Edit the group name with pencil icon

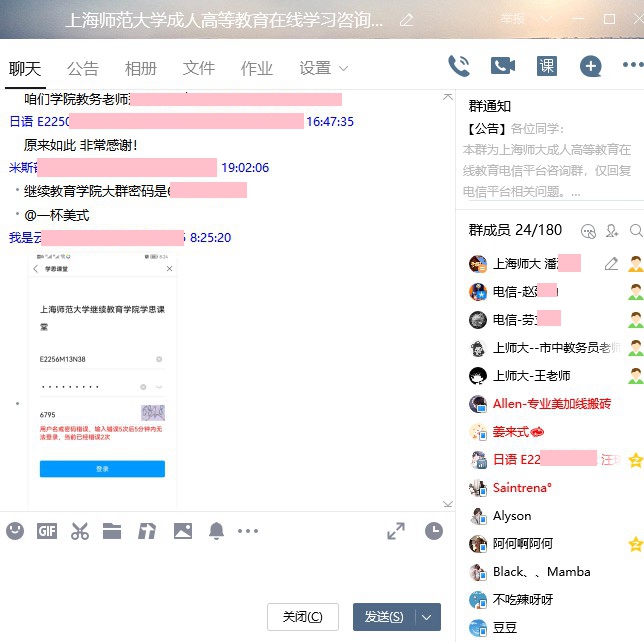pyautogui.click(x=406, y=20)
